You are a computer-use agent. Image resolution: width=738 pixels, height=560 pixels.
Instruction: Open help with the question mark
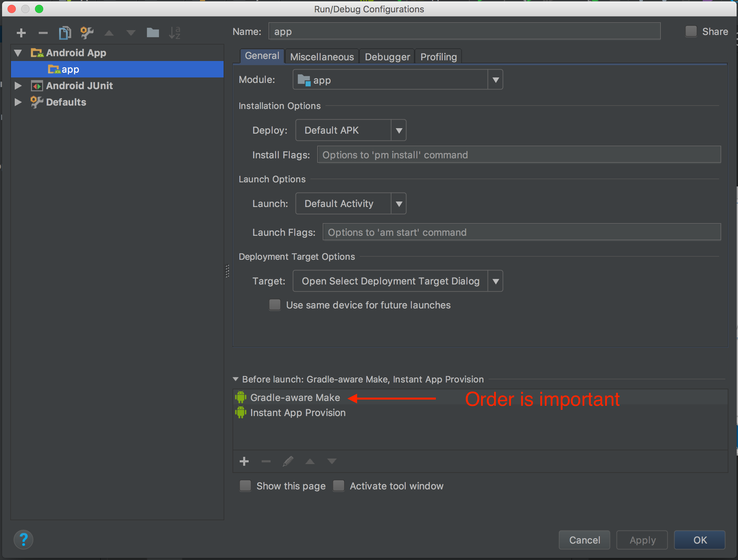(x=24, y=539)
